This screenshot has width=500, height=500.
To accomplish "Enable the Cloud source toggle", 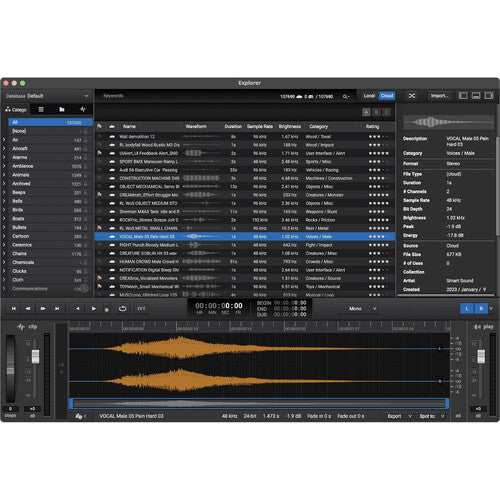I will pyautogui.click(x=387, y=96).
